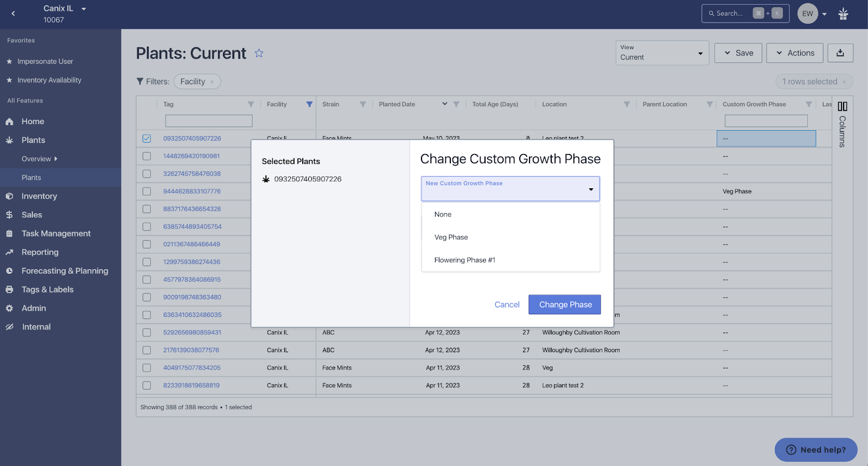This screenshot has width=868, height=466.
Task: Click the Search box in the top bar
Action: (745, 14)
